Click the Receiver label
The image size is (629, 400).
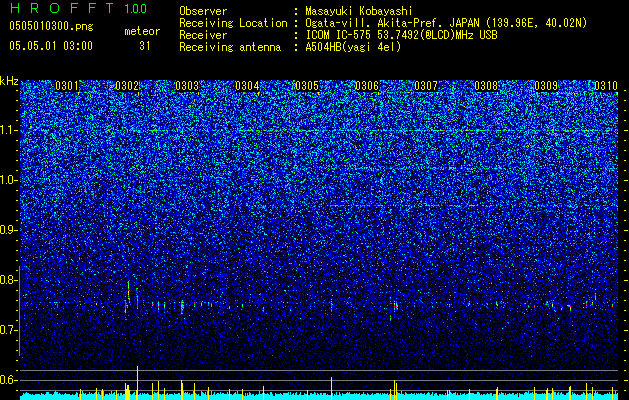coord(203,35)
